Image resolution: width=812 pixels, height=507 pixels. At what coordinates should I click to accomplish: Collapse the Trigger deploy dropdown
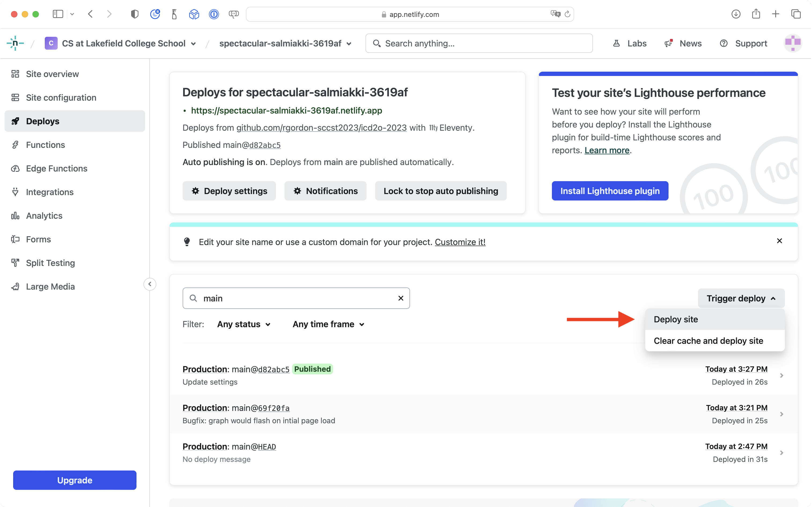point(741,298)
